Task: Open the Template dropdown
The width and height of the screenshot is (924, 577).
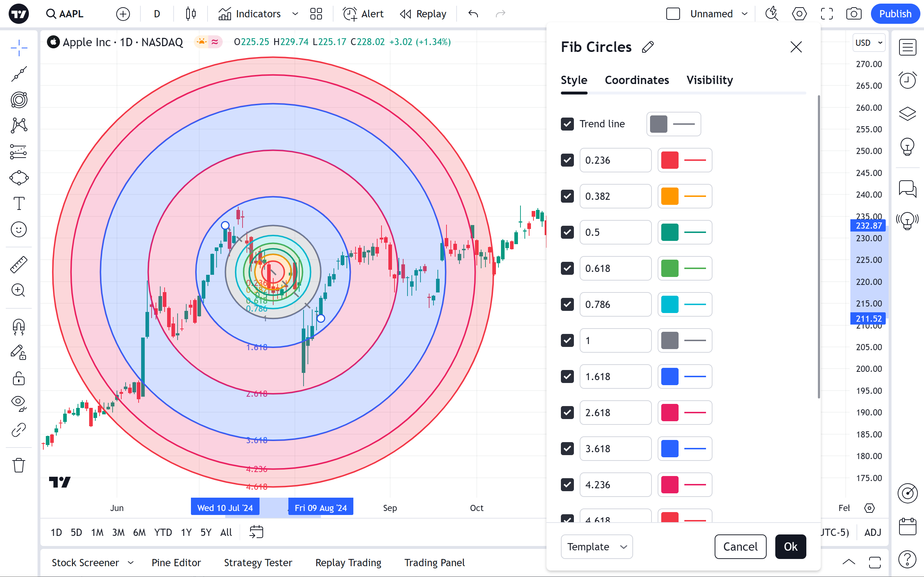Action: click(x=596, y=546)
